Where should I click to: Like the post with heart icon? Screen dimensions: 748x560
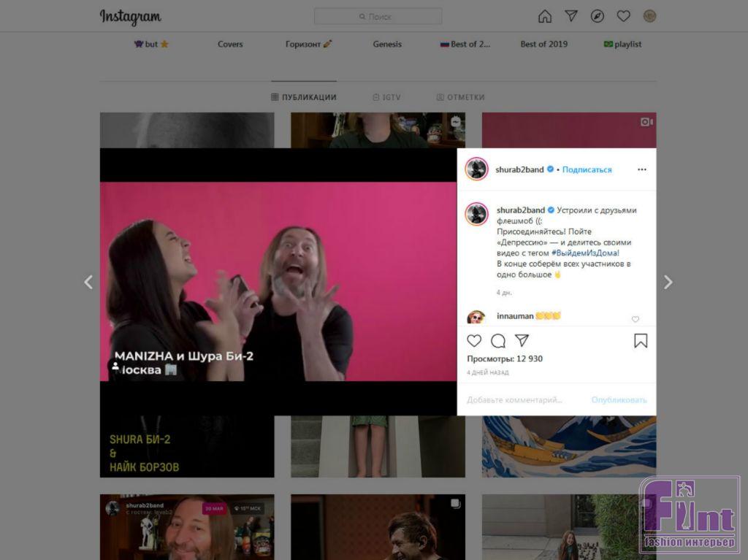click(474, 341)
